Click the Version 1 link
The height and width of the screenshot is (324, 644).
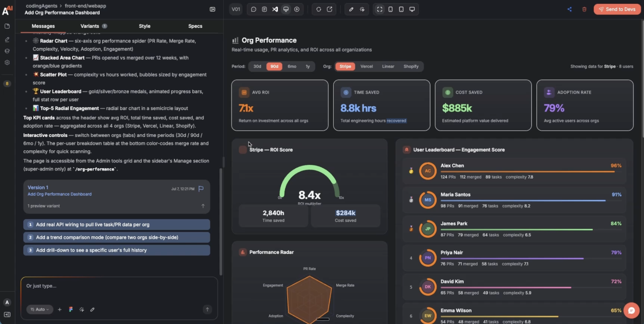click(38, 188)
